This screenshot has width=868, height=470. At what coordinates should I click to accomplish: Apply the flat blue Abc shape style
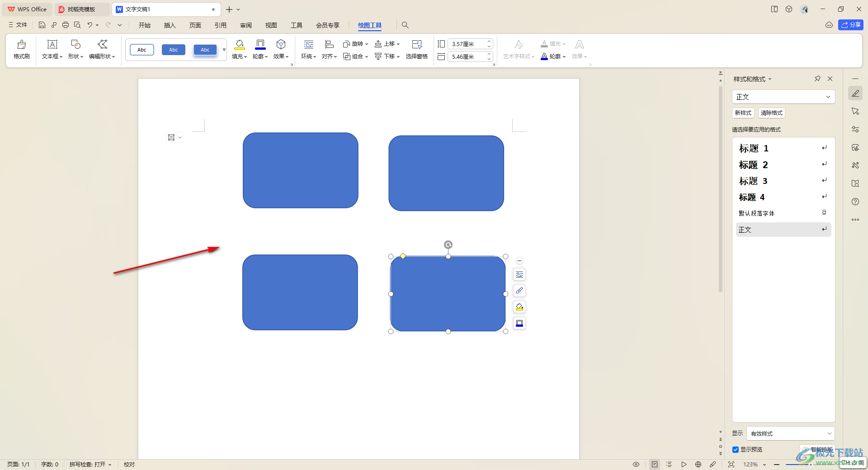(x=174, y=50)
